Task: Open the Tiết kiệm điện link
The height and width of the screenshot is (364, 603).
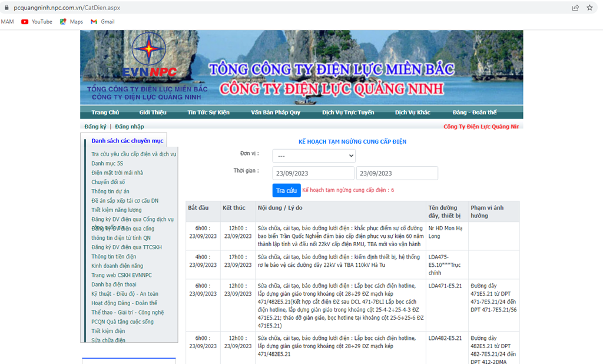Action: coord(108,331)
